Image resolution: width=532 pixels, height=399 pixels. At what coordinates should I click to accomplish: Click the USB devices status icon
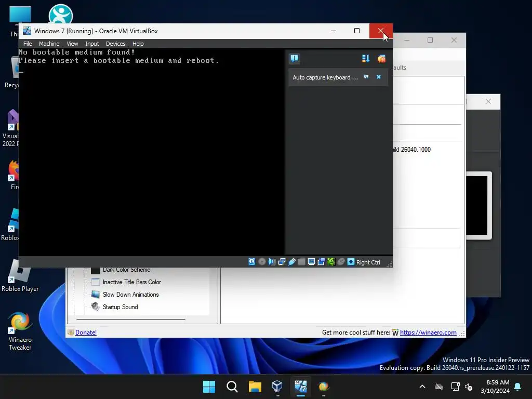[292, 262]
